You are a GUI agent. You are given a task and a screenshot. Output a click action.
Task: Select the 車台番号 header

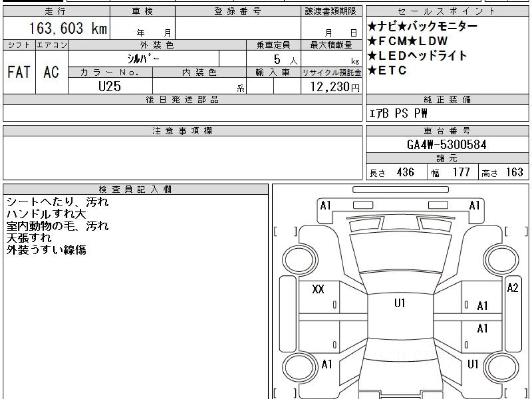[x=447, y=131]
